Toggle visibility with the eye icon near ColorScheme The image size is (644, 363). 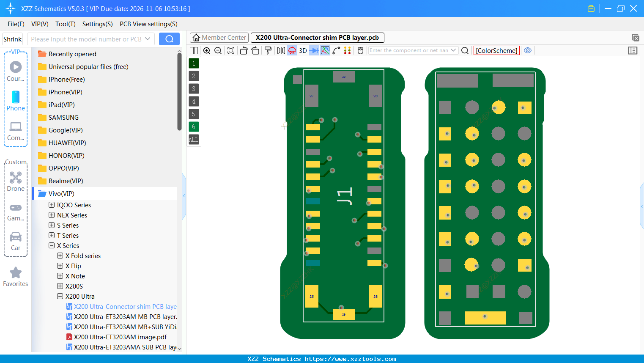pyautogui.click(x=528, y=50)
